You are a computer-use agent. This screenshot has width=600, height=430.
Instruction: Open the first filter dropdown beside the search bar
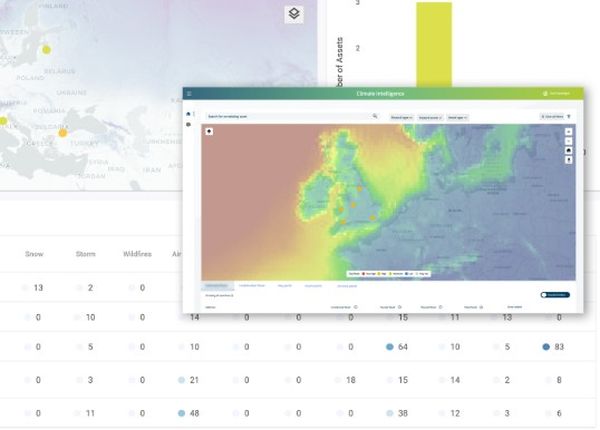pos(401,117)
